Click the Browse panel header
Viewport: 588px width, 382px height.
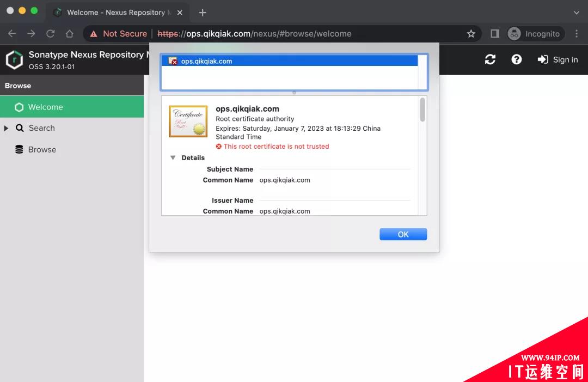[x=72, y=86]
